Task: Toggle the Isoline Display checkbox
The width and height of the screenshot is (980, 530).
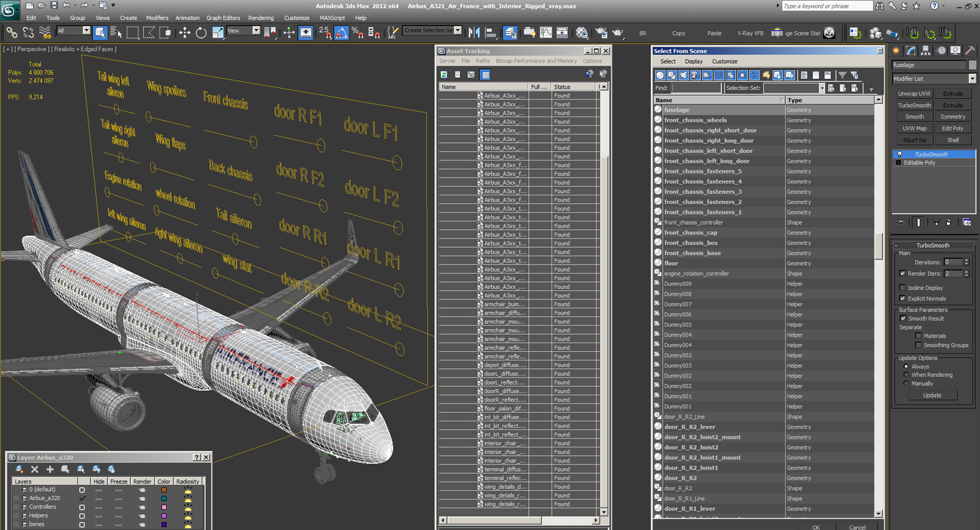Action: (903, 288)
